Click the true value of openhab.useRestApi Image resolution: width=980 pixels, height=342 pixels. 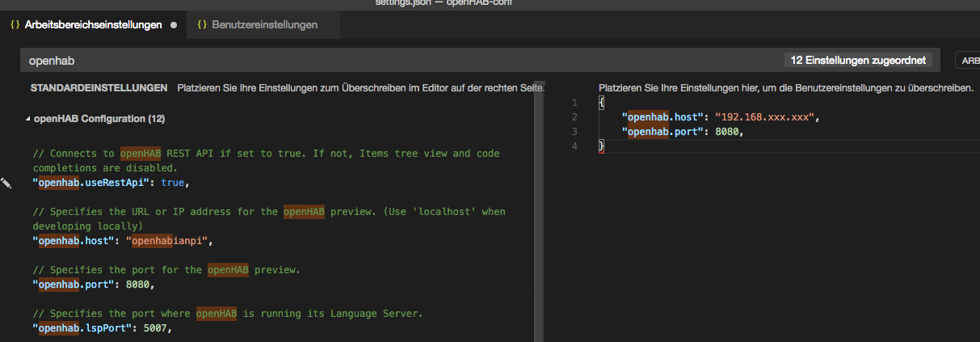tap(173, 183)
